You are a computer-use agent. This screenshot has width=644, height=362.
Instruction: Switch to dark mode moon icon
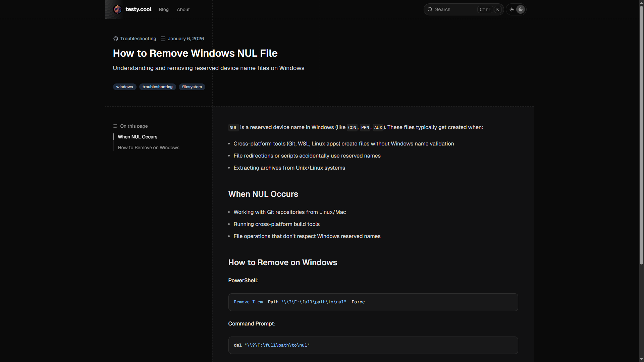coord(521,9)
